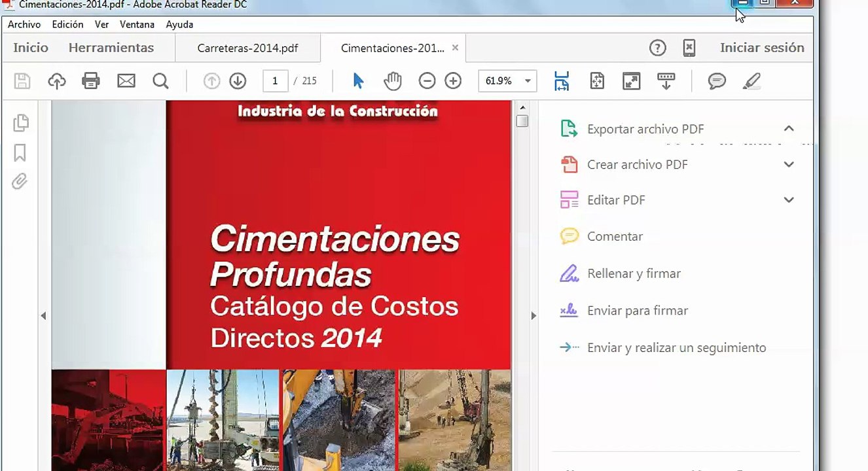The image size is (868, 471).
Task: Switch to the Herramientas tab
Action: pyautogui.click(x=111, y=48)
